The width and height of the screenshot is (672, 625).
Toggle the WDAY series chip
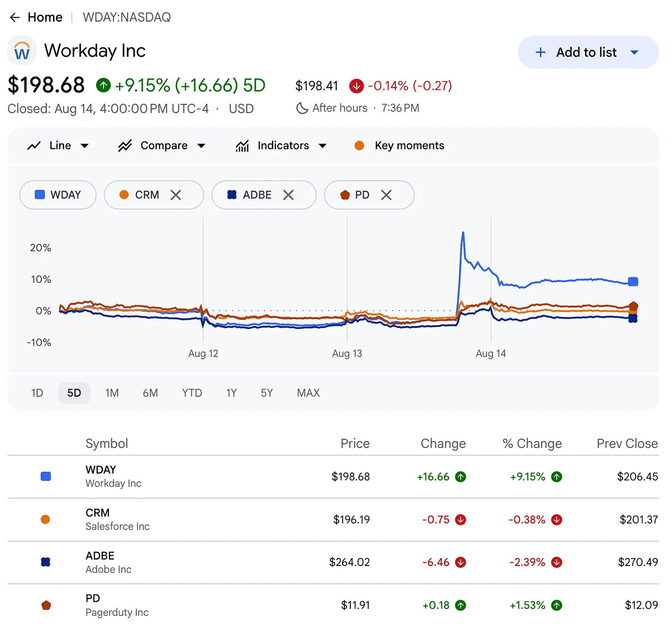pos(58,195)
